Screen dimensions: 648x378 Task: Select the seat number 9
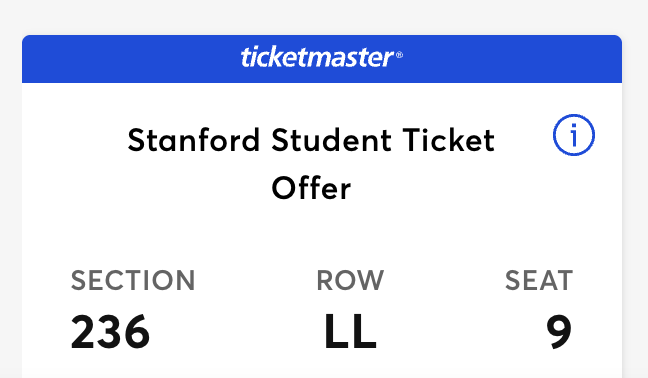point(559,332)
